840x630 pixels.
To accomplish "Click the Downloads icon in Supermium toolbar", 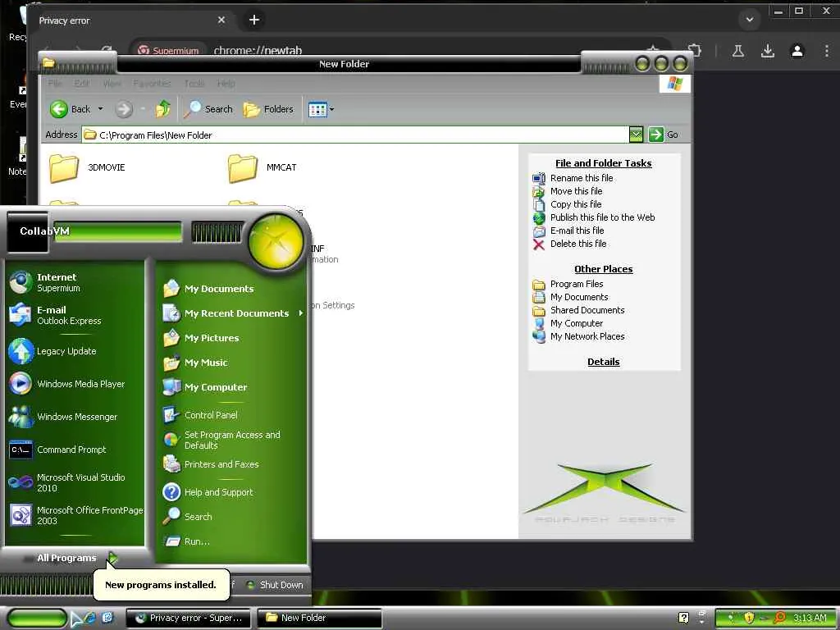I will pos(767,51).
